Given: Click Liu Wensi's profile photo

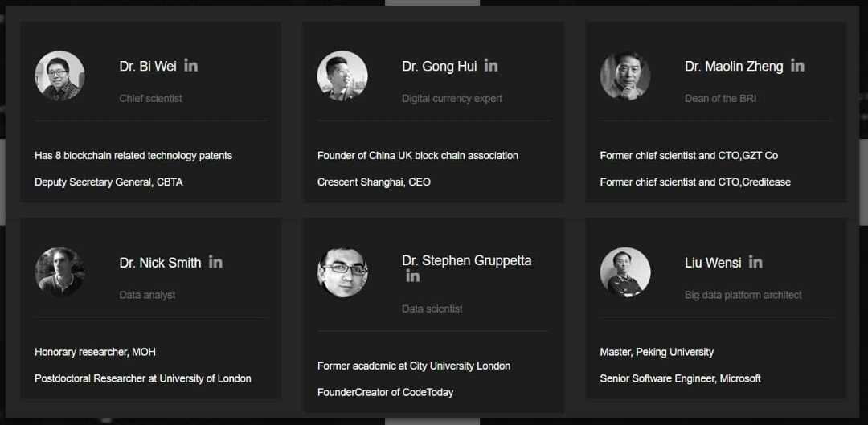Looking at the screenshot, I should coord(625,272).
